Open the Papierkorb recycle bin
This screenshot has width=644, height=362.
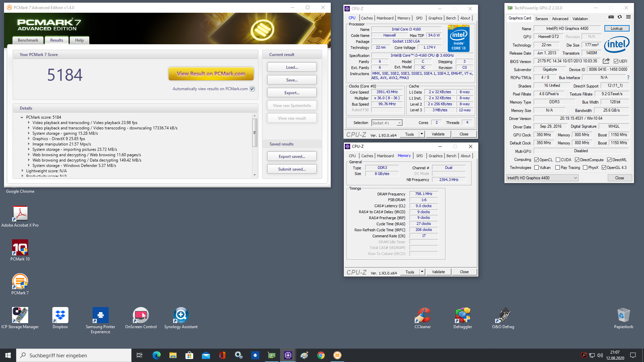pos(624,318)
